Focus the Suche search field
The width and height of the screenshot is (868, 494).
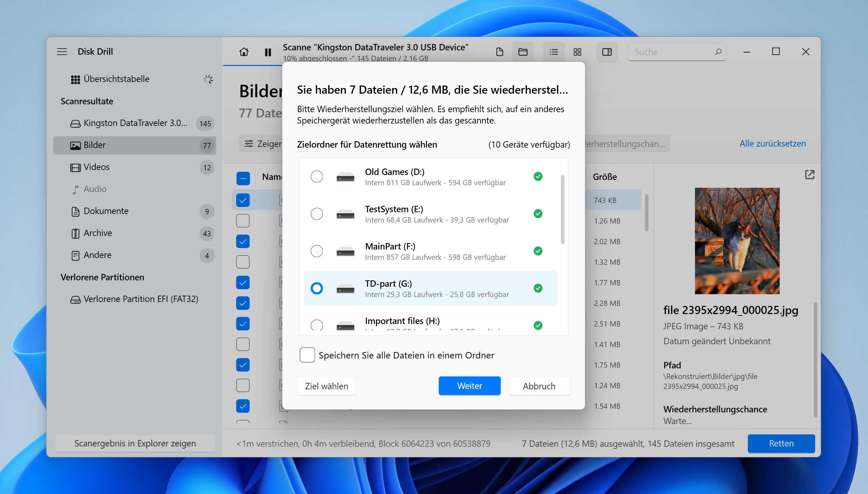(x=677, y=52)
